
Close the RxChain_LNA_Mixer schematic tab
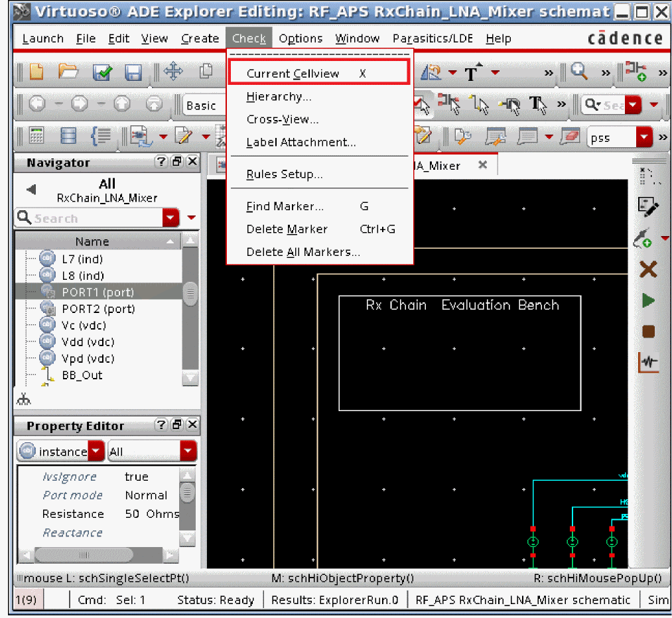click(x=483, y=165)
